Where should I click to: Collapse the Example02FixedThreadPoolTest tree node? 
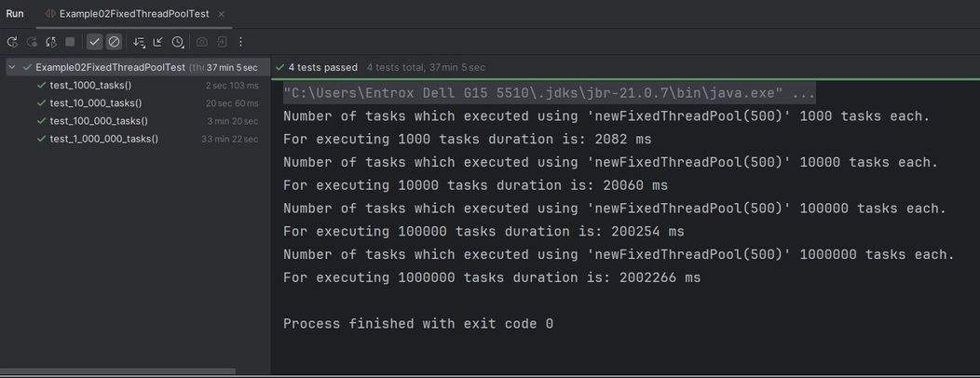tap(12, 67)
